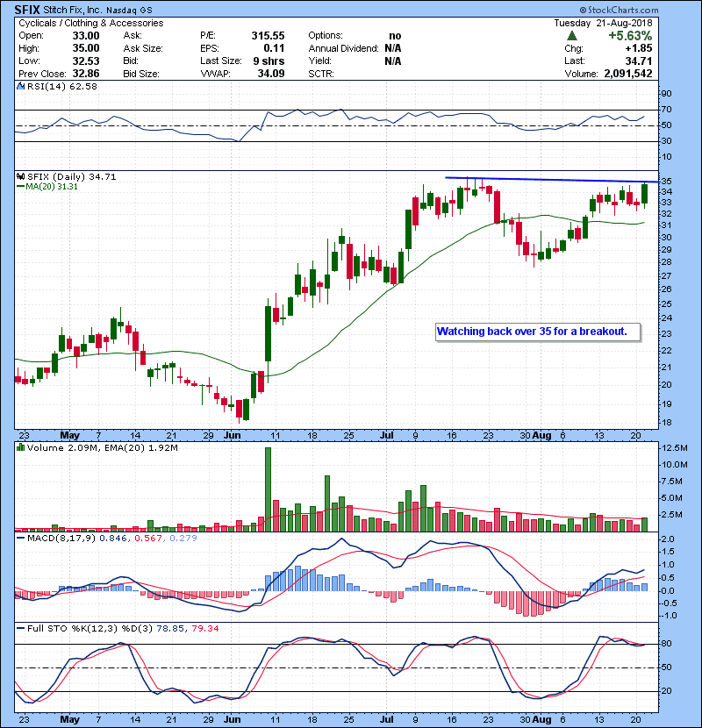Click the date Tuesday 21-Aug-2018
Viewport: 702px width, 728px height.
603,23
